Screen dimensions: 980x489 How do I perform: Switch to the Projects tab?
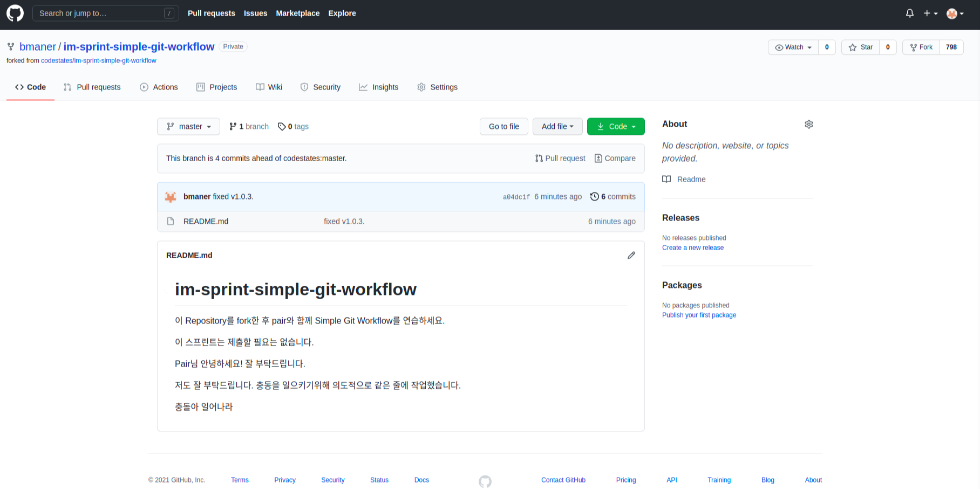click(216, 87)
